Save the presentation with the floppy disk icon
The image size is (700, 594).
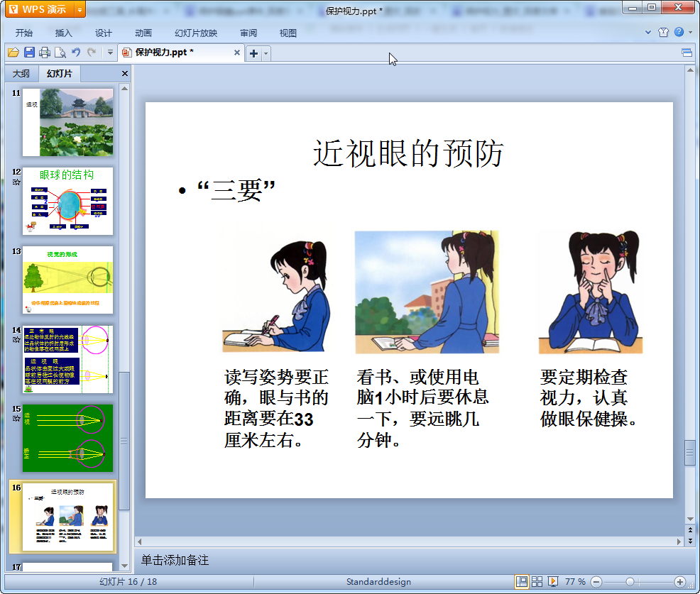[30, 53]
